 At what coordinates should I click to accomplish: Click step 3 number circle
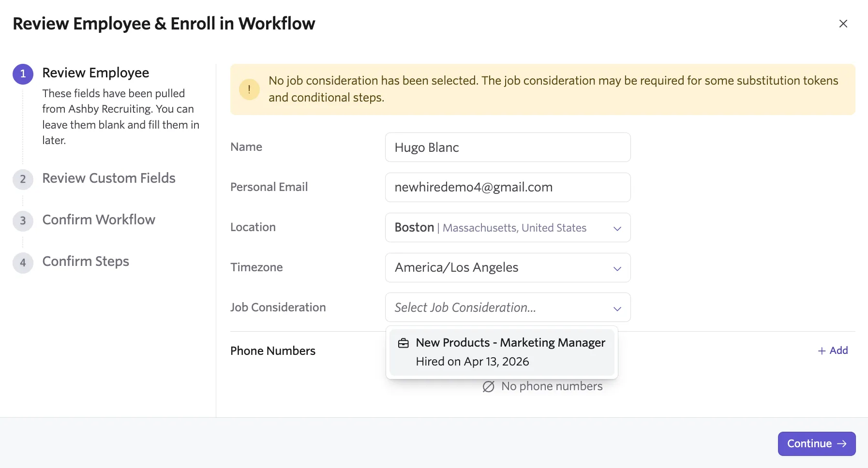(x=23, y=221)
